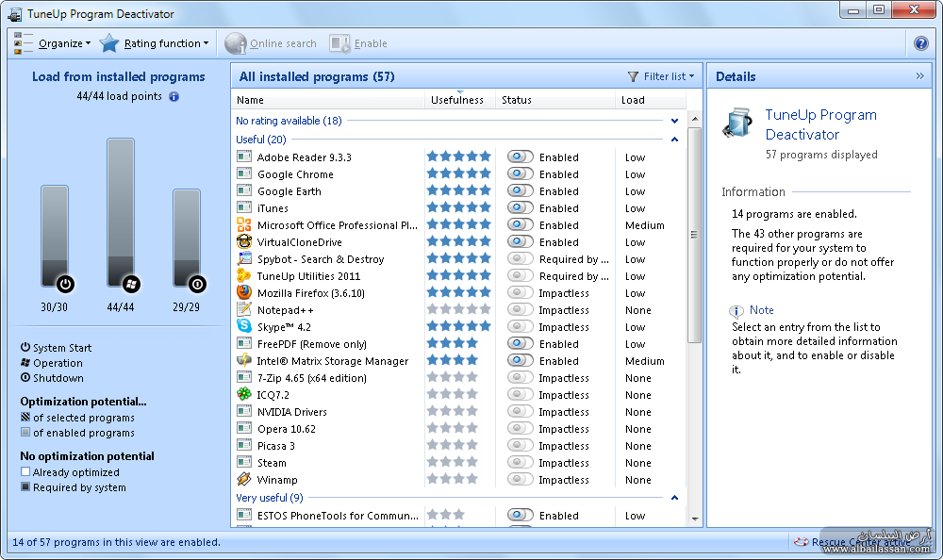The image size is (943, 560).
Task: Click the Notepad++ empty star rating
Action: 459,309
